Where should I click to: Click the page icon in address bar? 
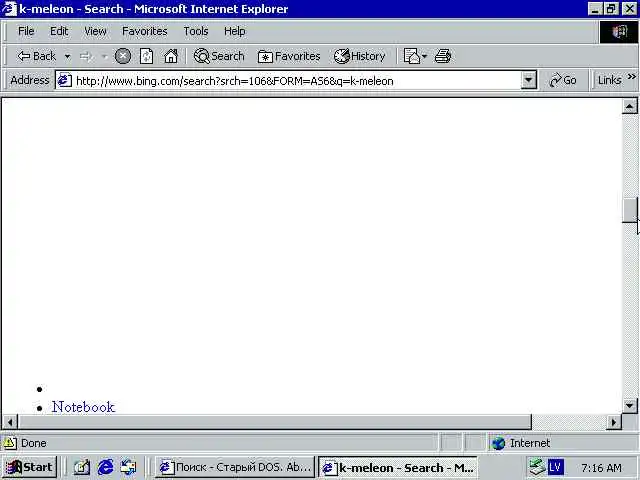(64, 80)
